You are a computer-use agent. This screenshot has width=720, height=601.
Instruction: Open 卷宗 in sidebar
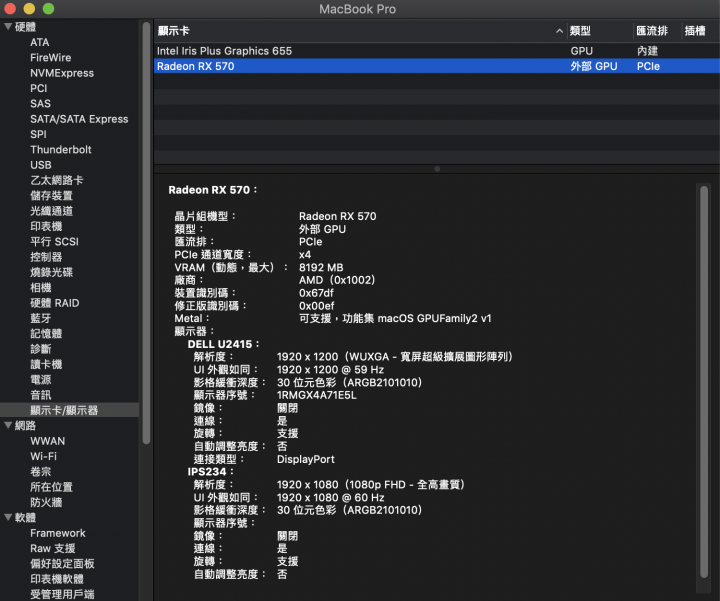41,472
